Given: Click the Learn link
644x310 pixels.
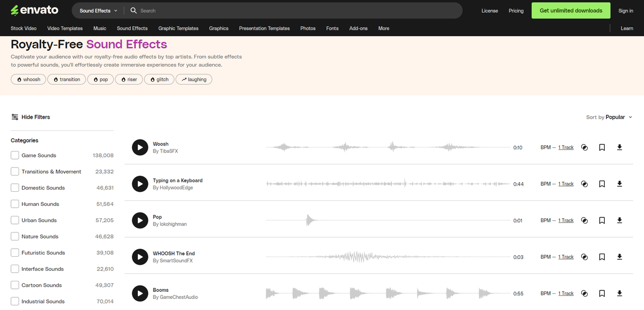Looking at the screenshot, I should point(627,28).
